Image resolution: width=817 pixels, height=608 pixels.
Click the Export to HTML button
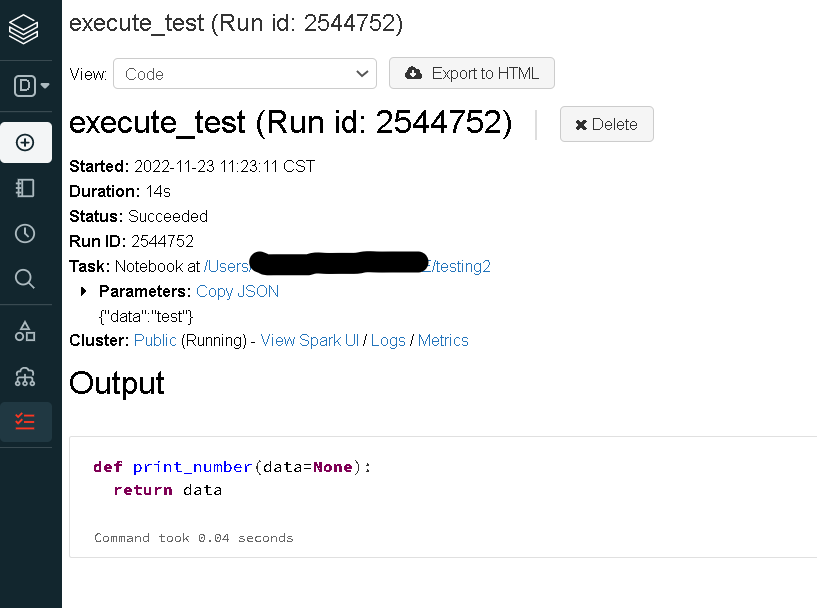472,74
